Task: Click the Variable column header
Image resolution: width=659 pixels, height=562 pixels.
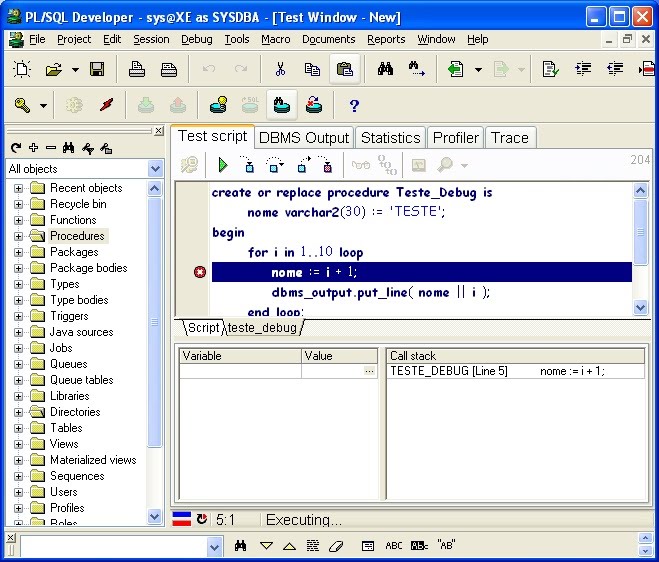Action: (x=240, y=356)
